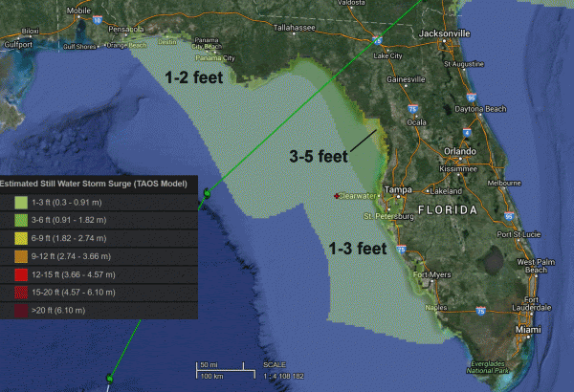Click the I-4 shield near Orlando
The height and width of the screenshot is (392, 574).
pyautogui.click(x=467, y=133)
